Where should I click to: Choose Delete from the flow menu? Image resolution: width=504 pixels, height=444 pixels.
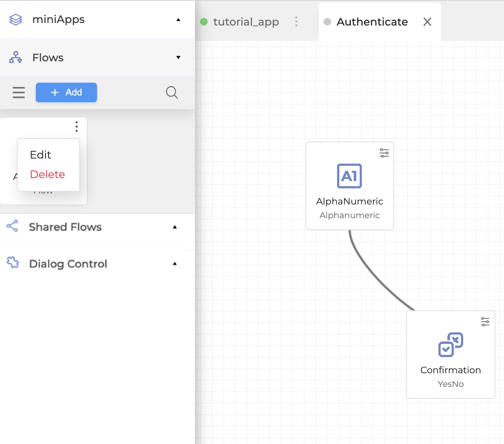click(47, 174)
